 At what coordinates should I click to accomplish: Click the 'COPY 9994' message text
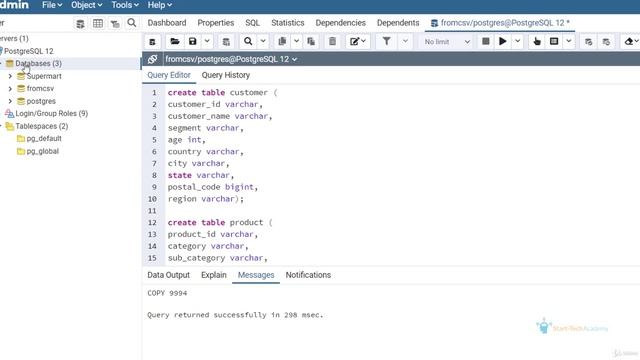pyautogui.click(x=167, y=293)
